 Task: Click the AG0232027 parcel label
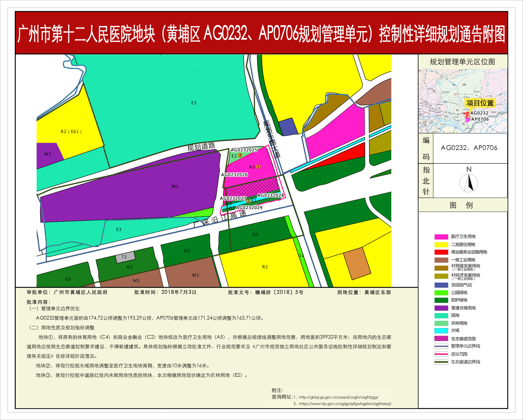click(233, 198)
